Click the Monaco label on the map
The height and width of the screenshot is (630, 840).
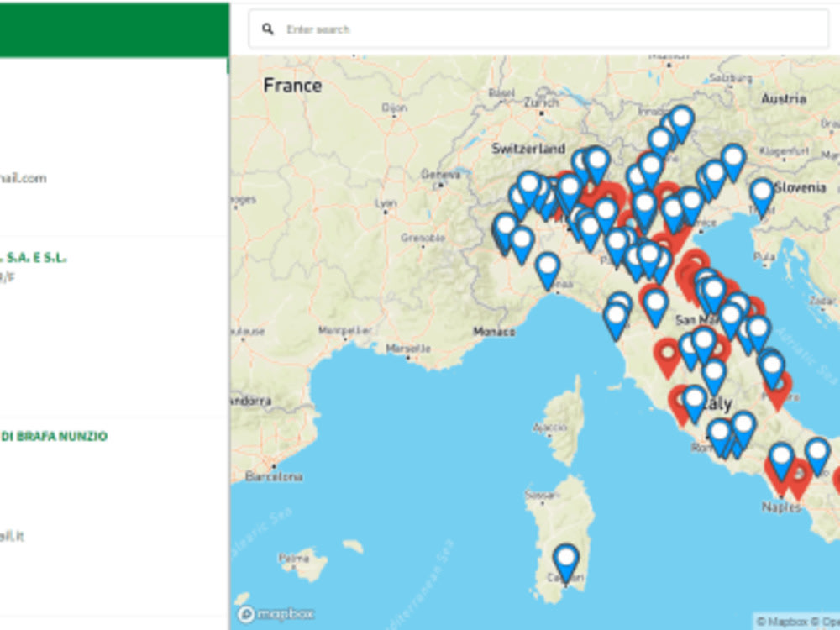coord(494,332)
